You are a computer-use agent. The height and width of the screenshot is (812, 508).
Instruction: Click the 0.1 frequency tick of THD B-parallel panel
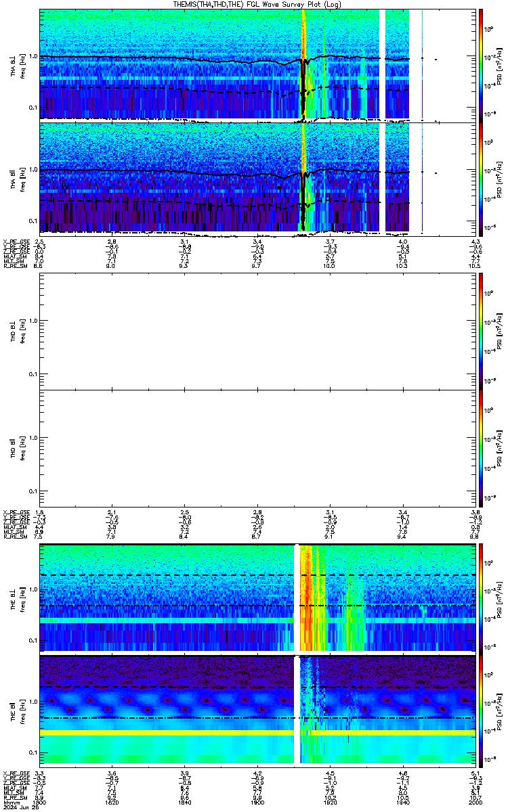tap(32, 491)
